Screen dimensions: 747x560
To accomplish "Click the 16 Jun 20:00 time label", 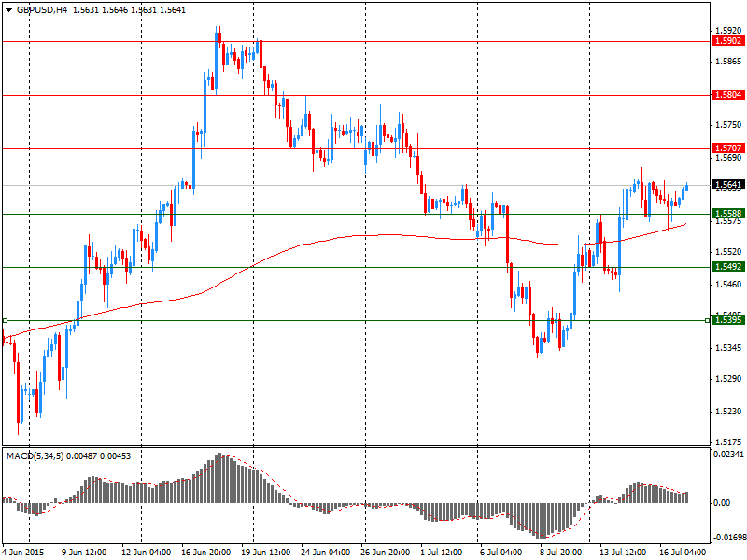I will point(205,552).
